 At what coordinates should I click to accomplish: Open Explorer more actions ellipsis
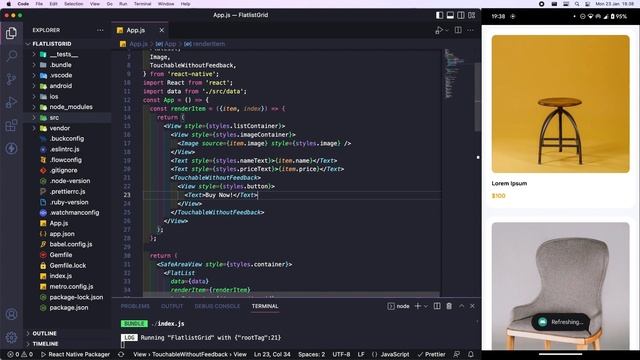[x=100, y=30]
